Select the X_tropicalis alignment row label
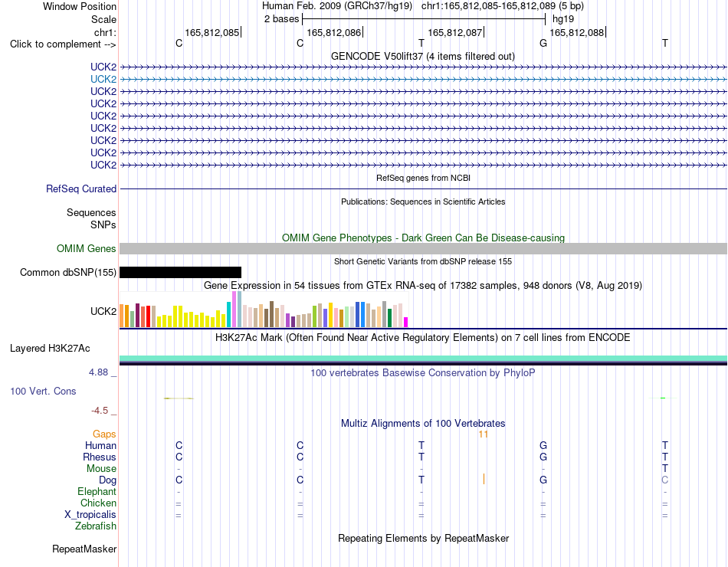 pos(90,515)
